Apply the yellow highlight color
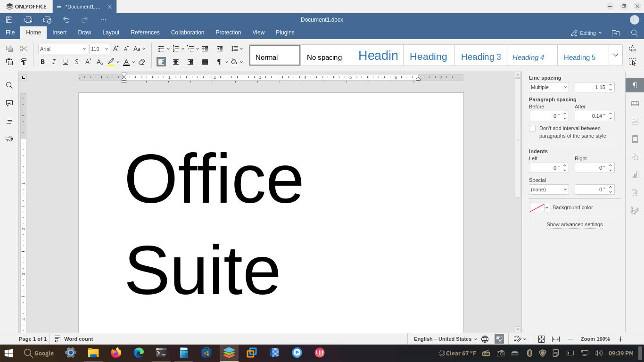Image resolution: width=644 pixels, height=362 pixels. click(111, 62)
